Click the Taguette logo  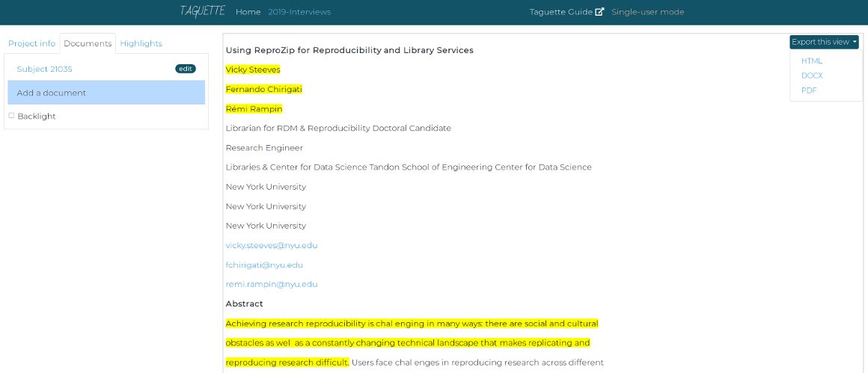point(202,12)
